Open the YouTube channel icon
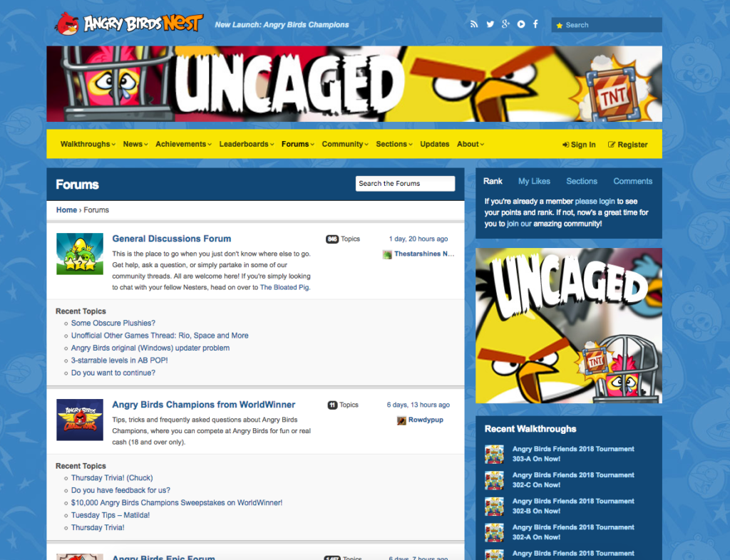Viewport: 730px width, 560px height. (x=520, y=24)
